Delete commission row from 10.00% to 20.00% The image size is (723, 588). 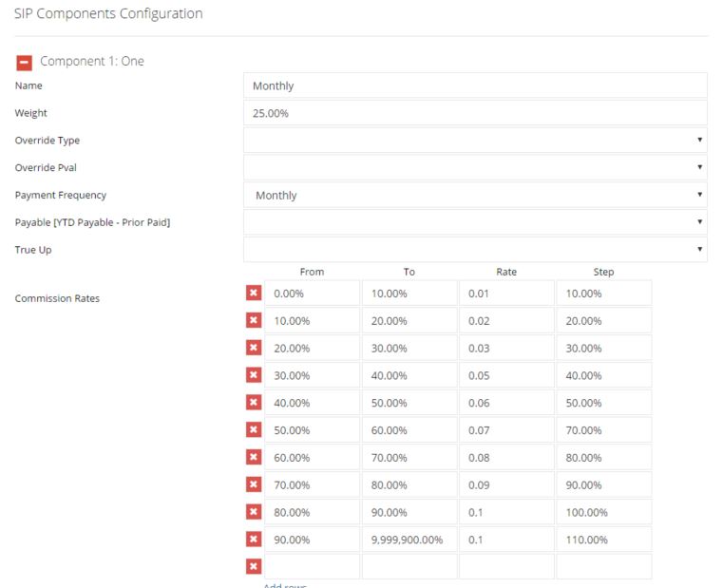coord(254,320)
